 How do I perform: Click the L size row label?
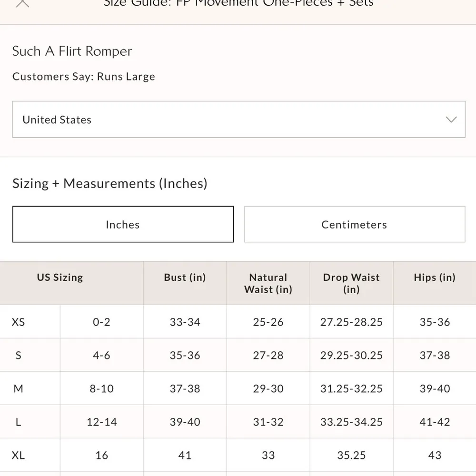click(18, 422)
